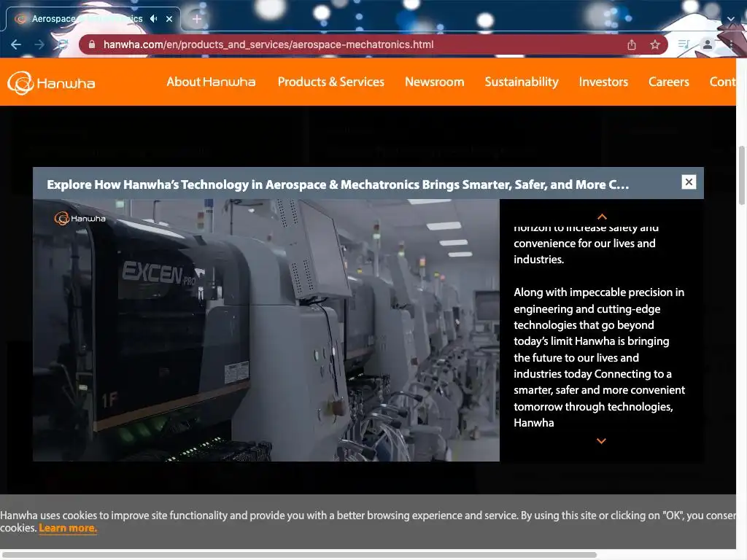Open the browser profile icon
Screen dimensions: 747x560
tap(708, 44)
